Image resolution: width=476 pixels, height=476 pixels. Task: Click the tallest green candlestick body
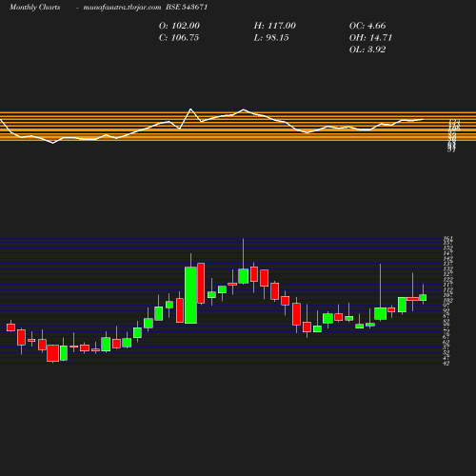(x=190, y=295)
